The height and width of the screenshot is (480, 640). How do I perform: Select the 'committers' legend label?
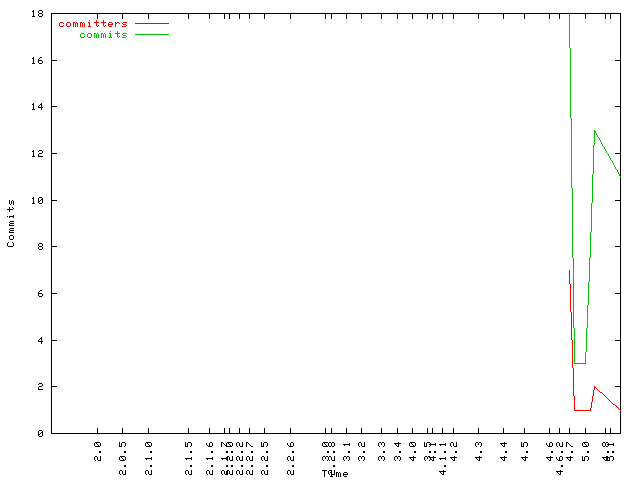tap(93, 23)
